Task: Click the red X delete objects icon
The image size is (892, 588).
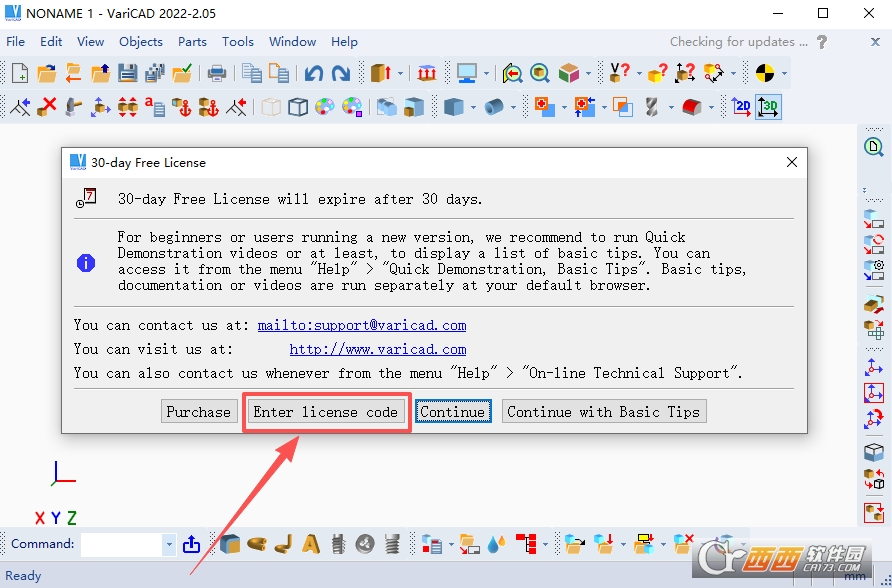Action: (47, 106)
